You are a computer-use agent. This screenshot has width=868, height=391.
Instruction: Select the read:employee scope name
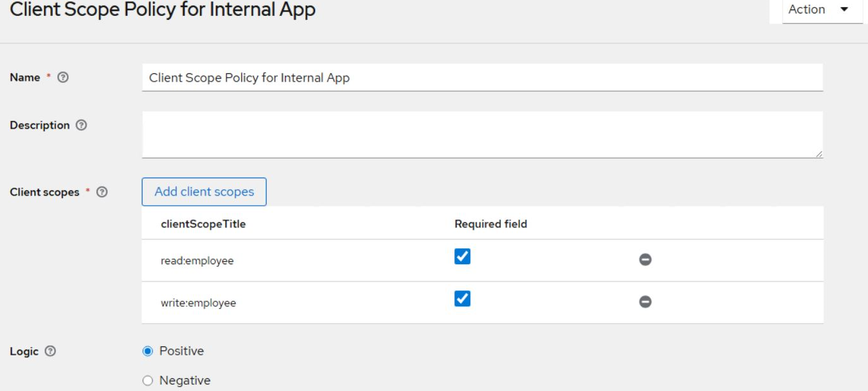(x=197, y=261)
